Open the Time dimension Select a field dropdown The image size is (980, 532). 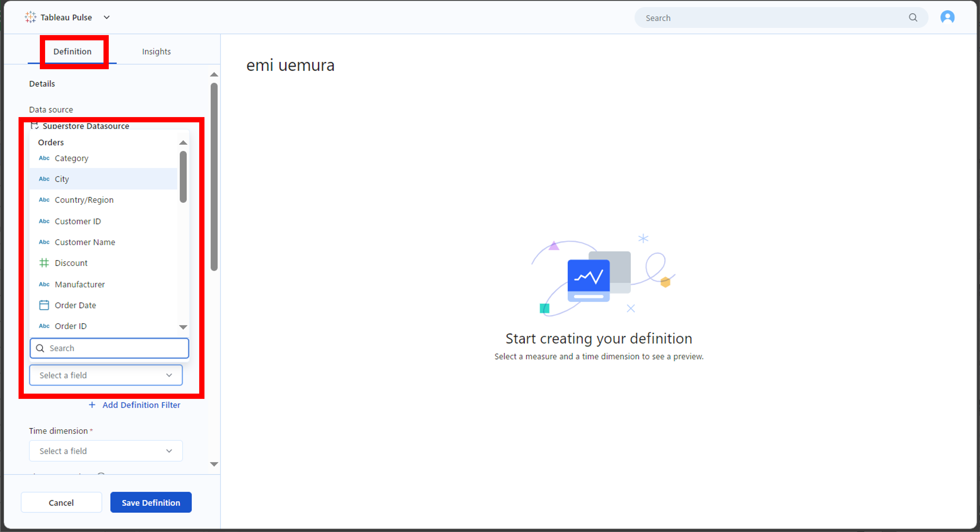pos(106,451)
